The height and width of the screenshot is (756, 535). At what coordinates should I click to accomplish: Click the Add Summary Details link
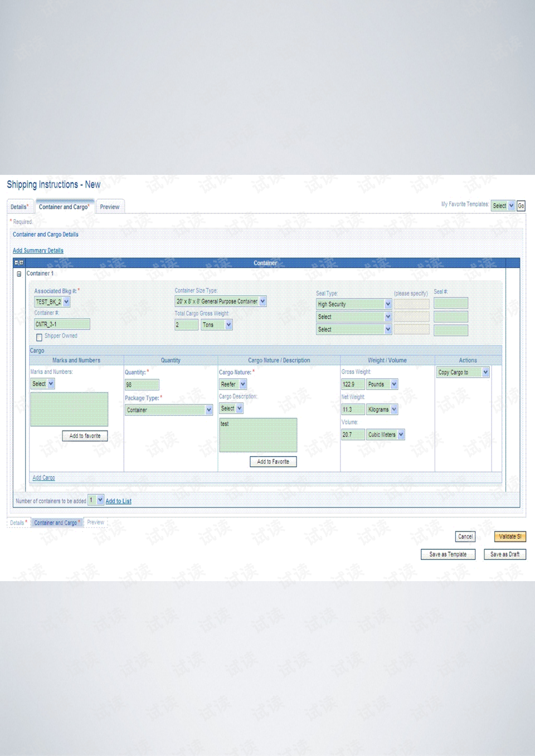click(38, 251)
